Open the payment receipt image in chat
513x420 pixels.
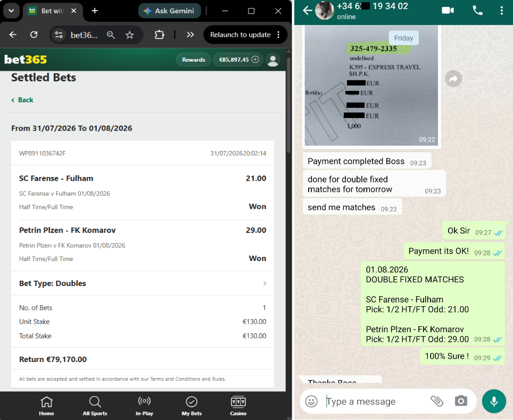(x=371, y=86)
